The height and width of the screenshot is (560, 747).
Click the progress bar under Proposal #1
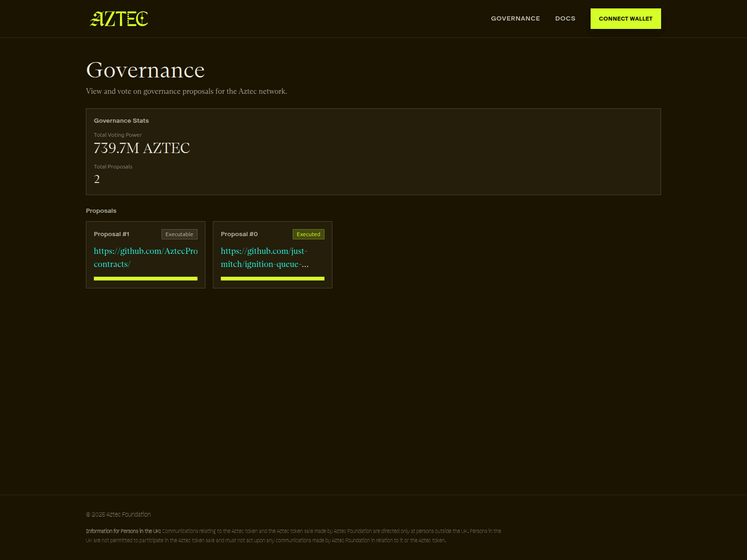pyautogui.click(x=146, y=278)
